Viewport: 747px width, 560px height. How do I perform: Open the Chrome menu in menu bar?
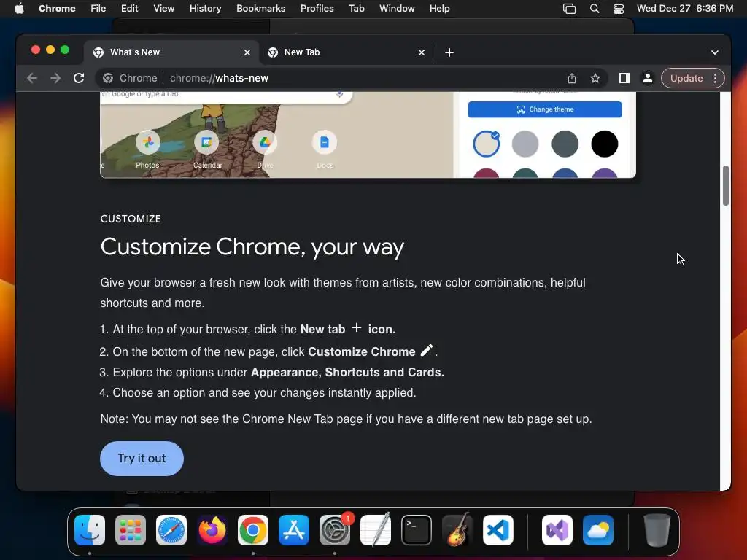tap(57, 9)
